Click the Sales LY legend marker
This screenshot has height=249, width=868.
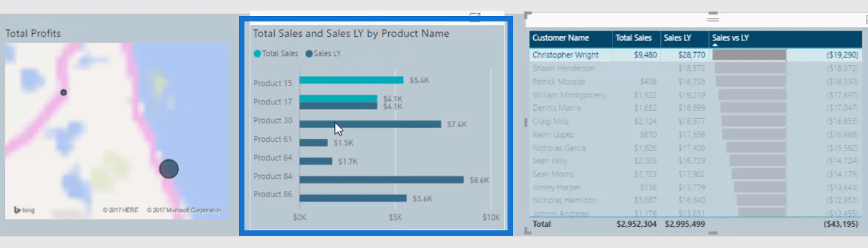[x=309, y=53]
